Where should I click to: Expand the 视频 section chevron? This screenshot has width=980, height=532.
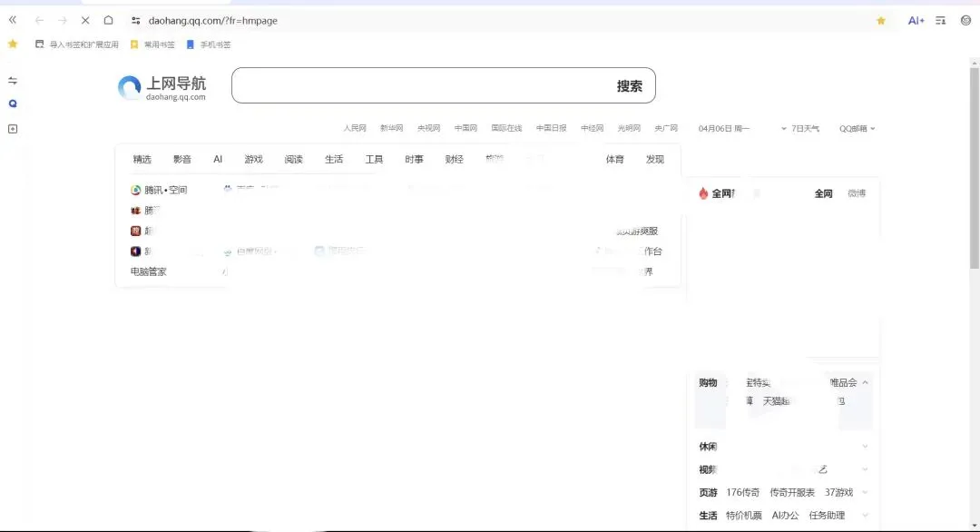point(865,469)
